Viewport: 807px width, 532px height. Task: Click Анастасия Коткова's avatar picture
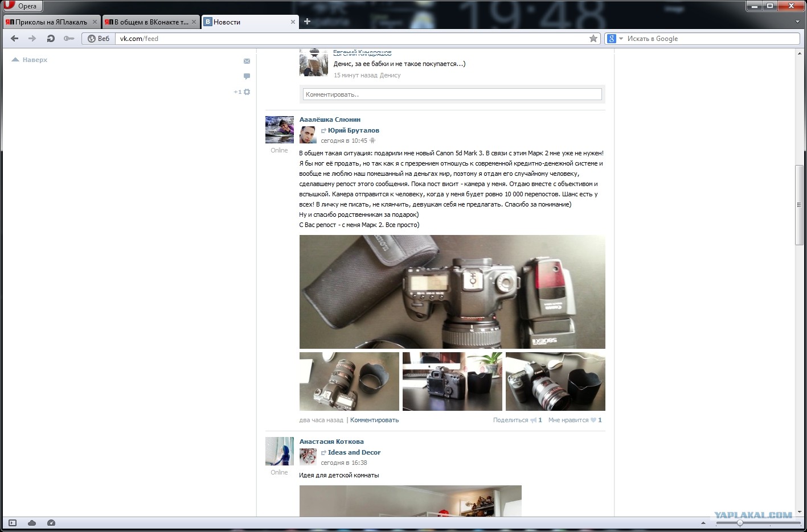tap(280, 451)
